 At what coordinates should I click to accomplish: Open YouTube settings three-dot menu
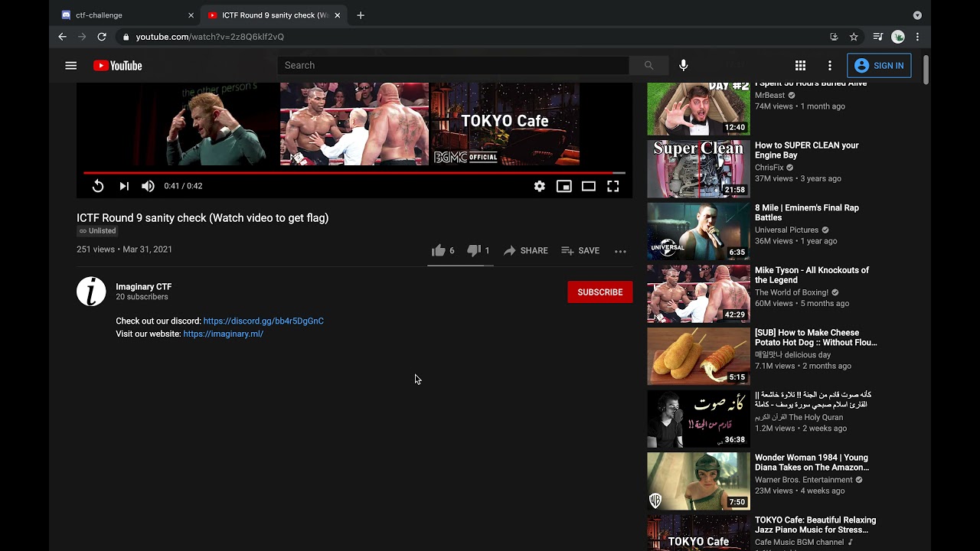coord(830,66)
